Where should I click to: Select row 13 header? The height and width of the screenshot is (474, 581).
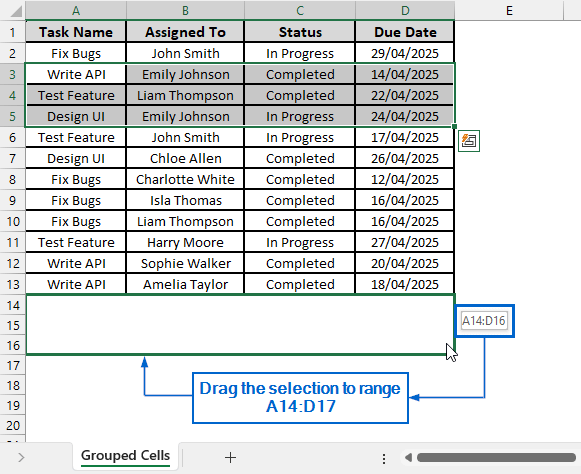[13, 285]
